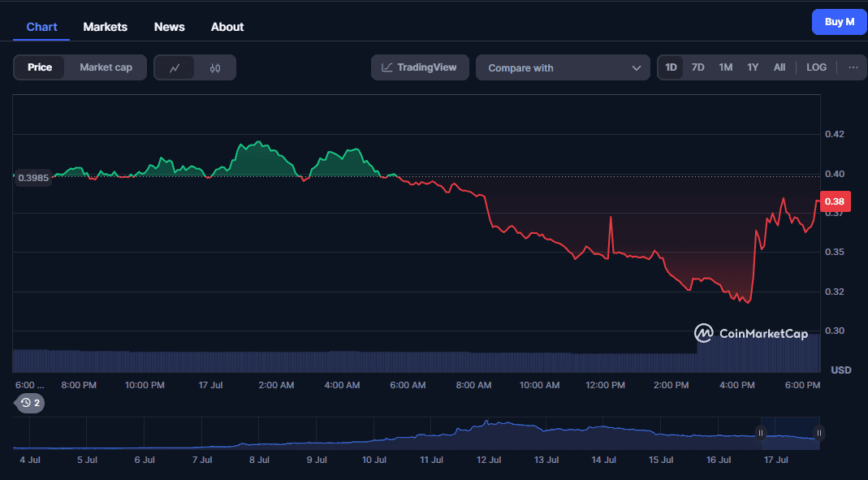This screenshot has width=868, height=480.
Task: Select the 7D time range
Action: pyautogui.click(x=697, y=67)
